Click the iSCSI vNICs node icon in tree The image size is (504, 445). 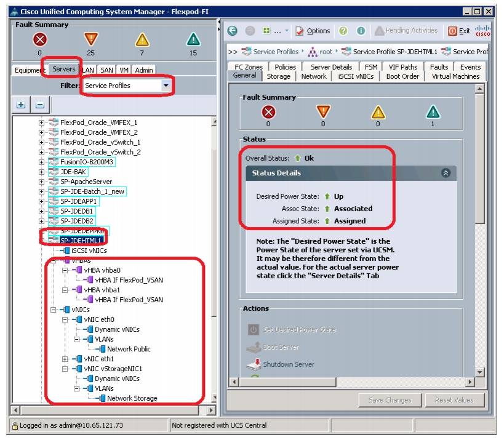point(66,251)
